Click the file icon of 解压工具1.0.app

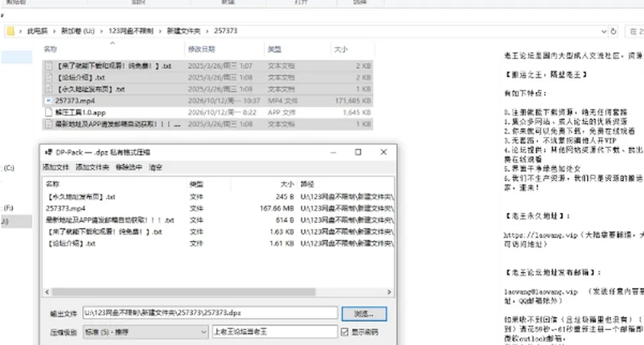click(x=49, y=112)
